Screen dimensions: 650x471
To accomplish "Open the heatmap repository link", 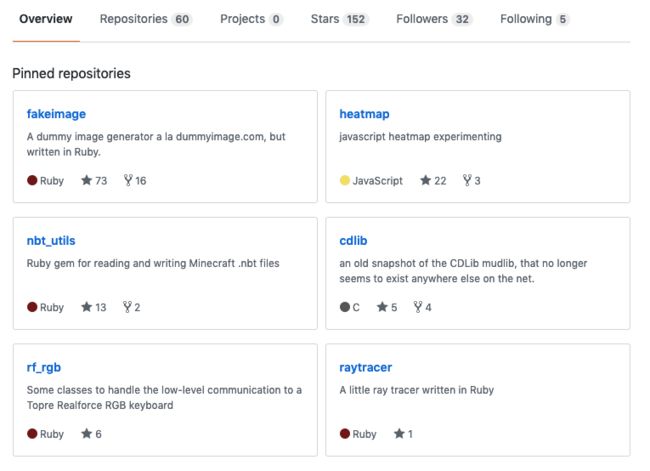I will (x=364, y=114).
